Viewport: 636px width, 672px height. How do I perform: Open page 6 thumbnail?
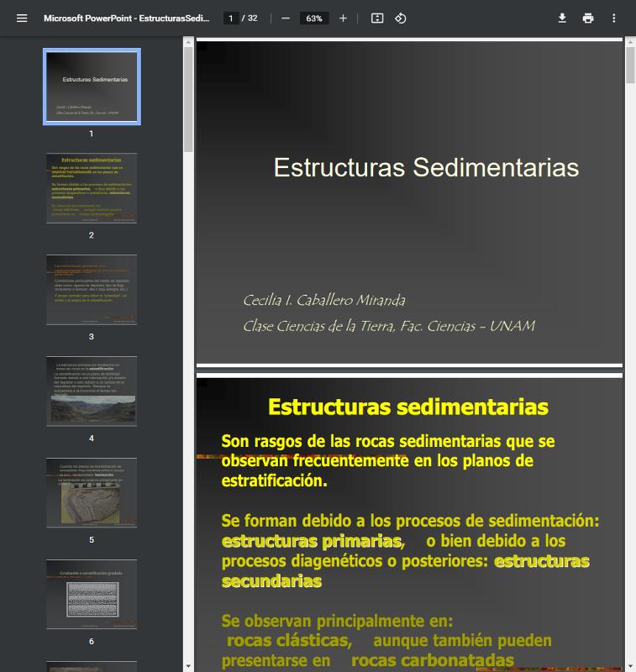[92, 595]
